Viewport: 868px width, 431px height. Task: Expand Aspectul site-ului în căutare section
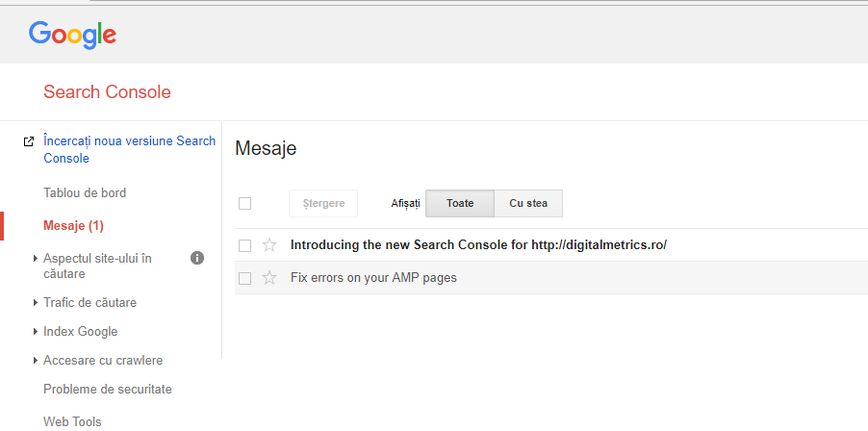click(36, 258)
